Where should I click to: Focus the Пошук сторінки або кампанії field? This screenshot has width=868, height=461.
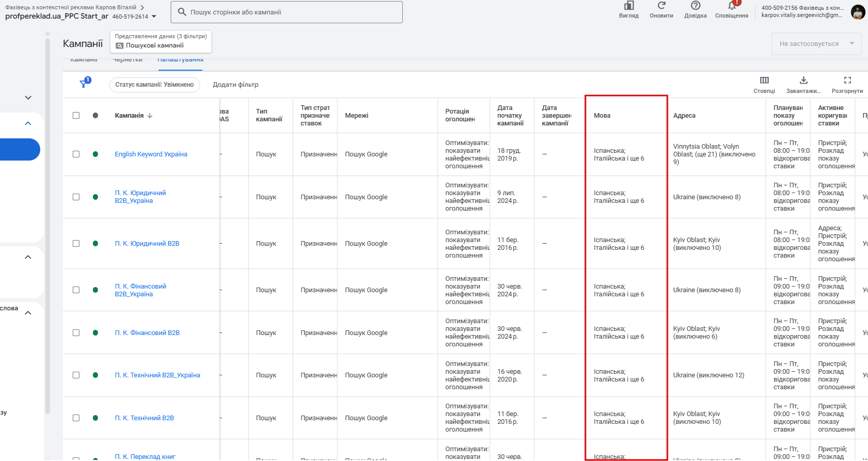tap(287, 12)
